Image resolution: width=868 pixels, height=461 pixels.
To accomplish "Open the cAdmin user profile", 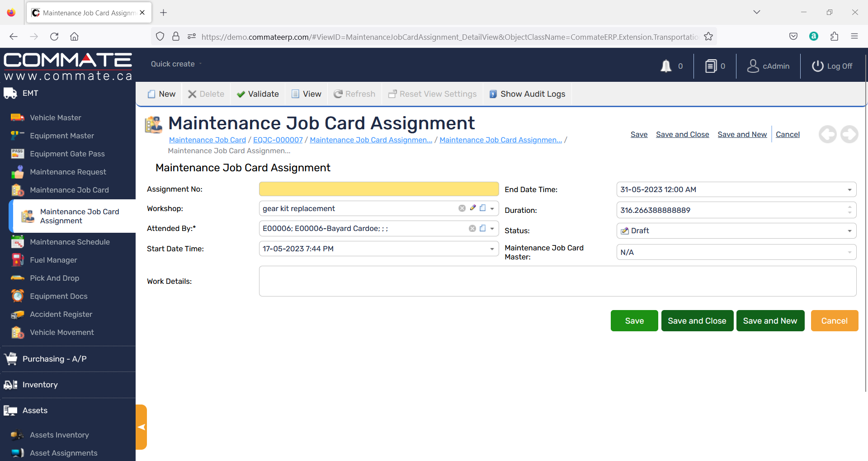I will [768, 66].
